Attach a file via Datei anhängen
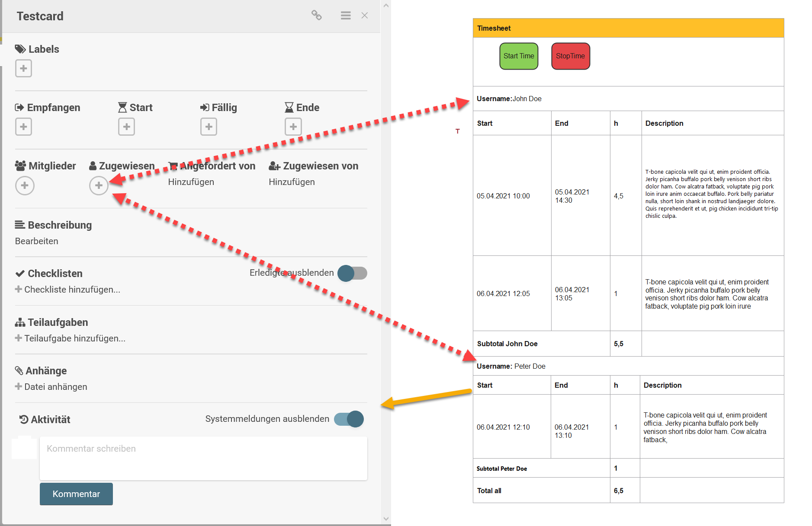The height and width of the screenshot is (526, 812). coord(56,386)
